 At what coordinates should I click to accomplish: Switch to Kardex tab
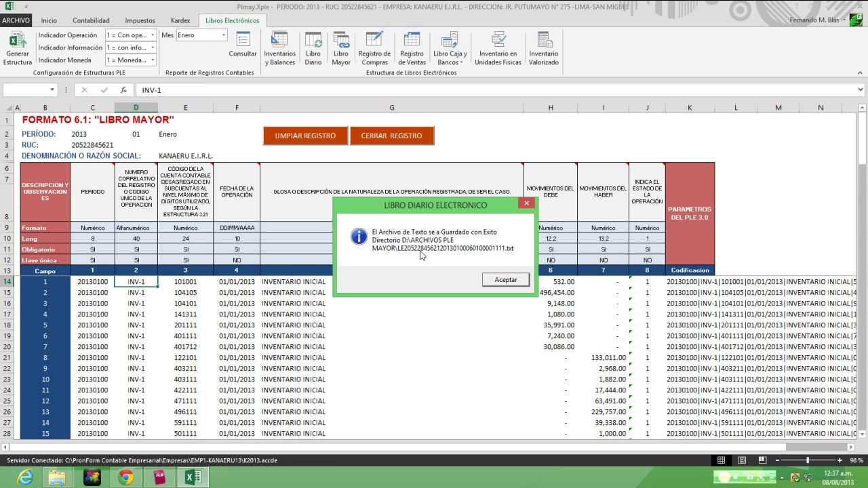click(180, 20)
